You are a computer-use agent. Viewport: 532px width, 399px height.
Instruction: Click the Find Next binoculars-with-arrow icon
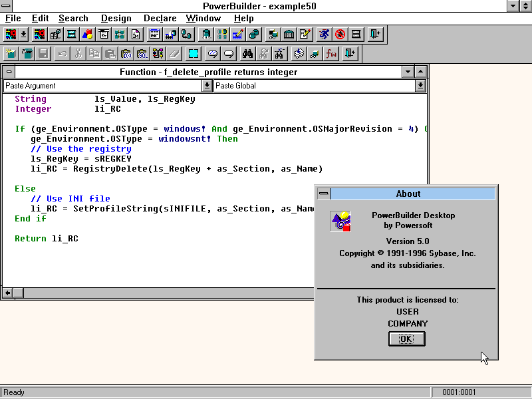tap(263, 54)
